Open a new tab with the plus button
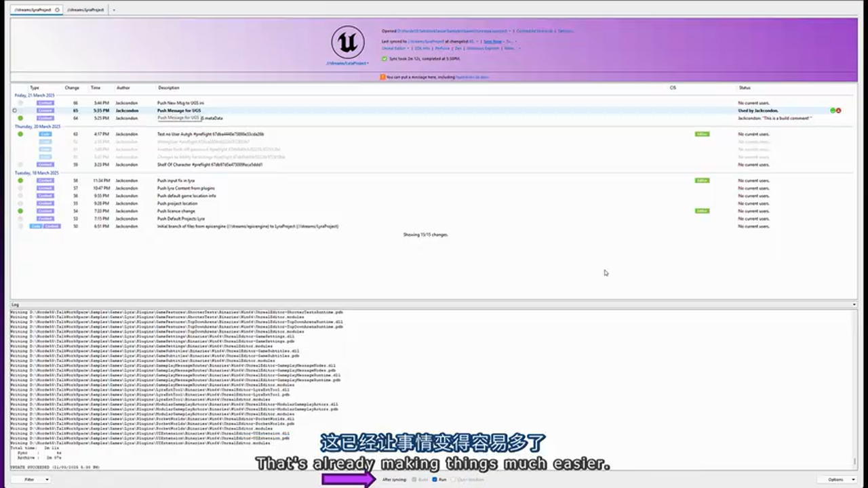Image resolution: width=868 pixels, height=488 pixels. pos(113,9)
